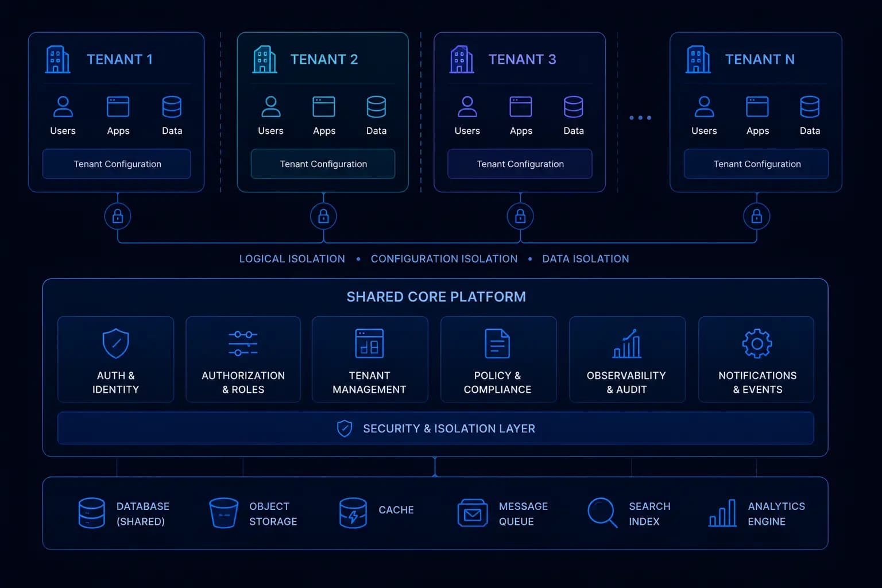
Task: Click the lock icon below Tenant 1
Action: coord(118,216)
